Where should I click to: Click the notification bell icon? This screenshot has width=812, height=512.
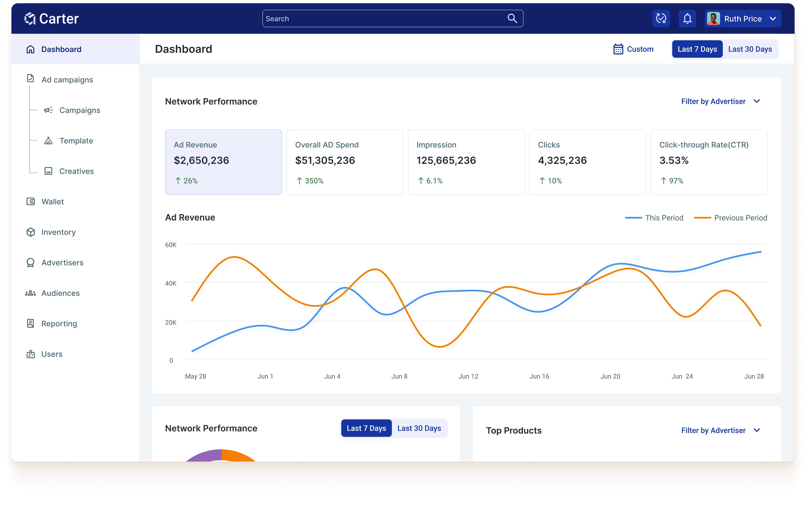tap(687, 19)
